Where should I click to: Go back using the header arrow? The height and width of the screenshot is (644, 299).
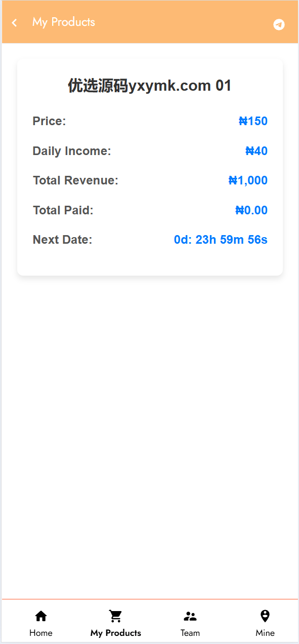pos(15,22)
